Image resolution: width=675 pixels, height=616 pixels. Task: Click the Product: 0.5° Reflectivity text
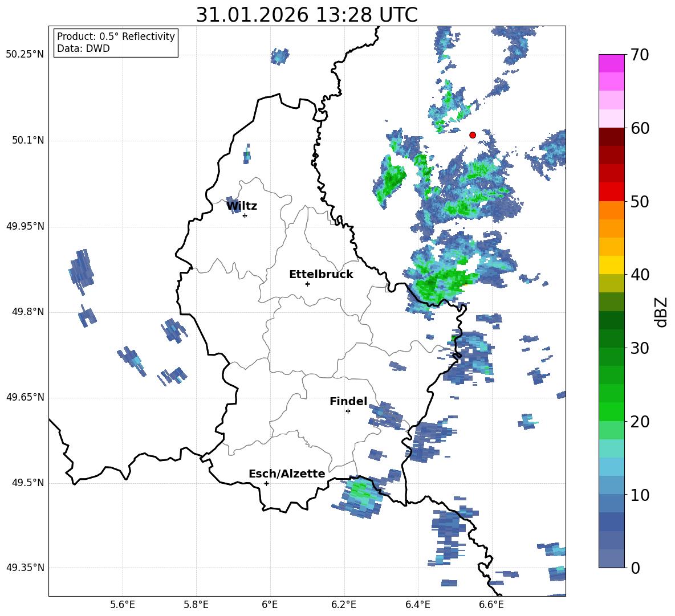point(116,36)
